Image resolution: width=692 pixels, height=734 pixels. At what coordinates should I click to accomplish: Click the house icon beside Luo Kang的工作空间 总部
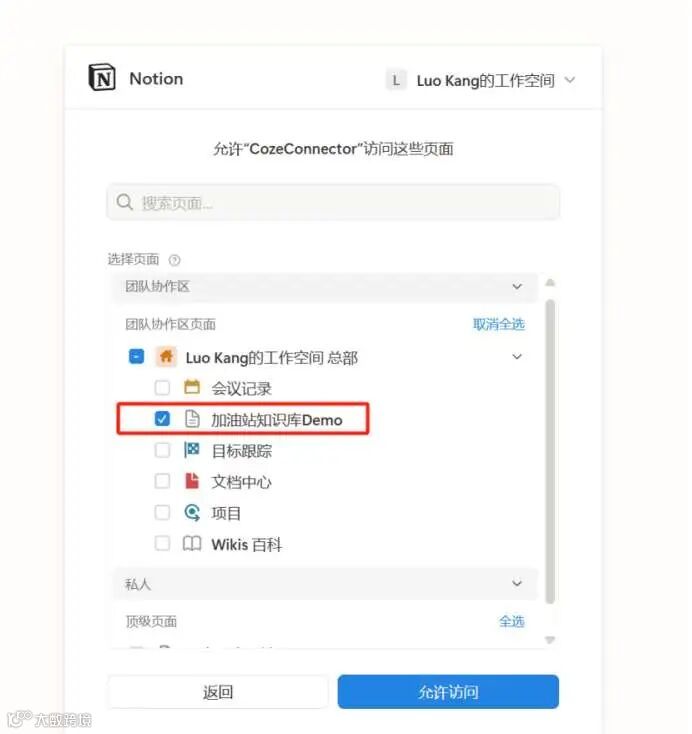coord(166,357)
